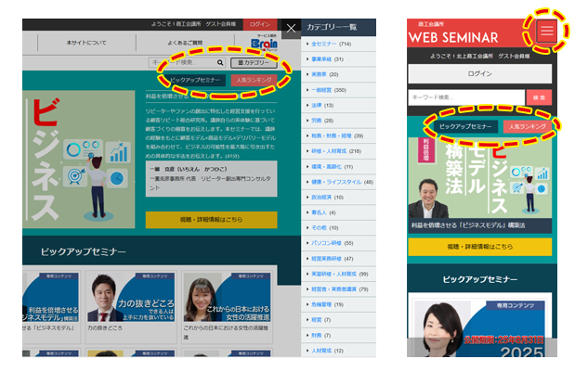
Task: Click the Brain service provider logo
Action: pyautogui.click(x=257, y=43)
